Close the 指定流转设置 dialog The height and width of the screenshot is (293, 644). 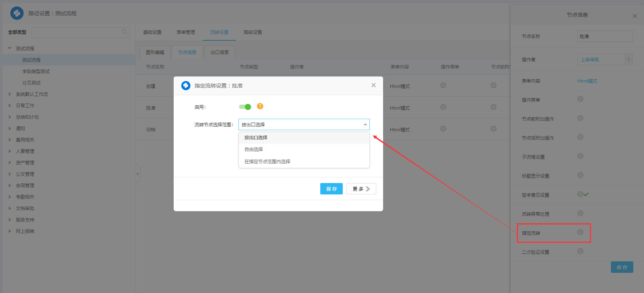pyautogui.click(x=373, y=85)
